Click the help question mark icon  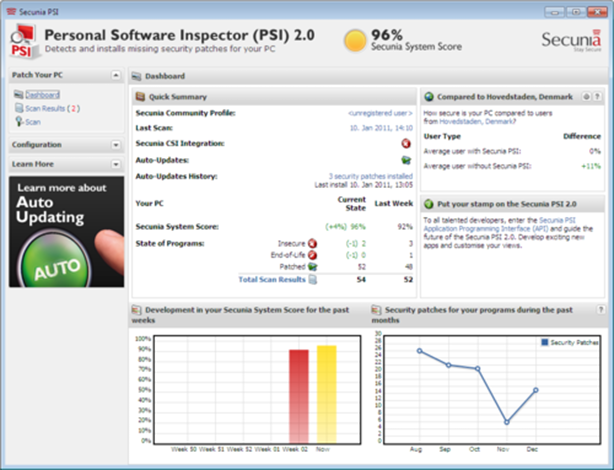598,97
